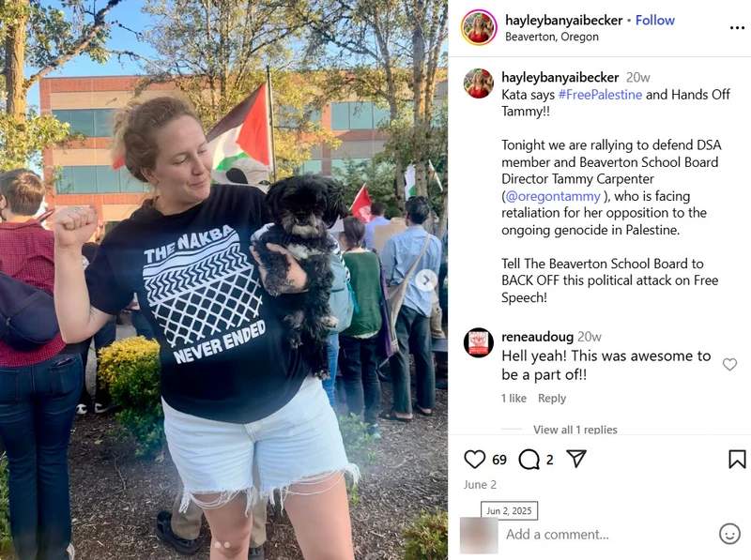The image size is (751, 560).
Task: Open the @oregontammy profile mention
Action: (x=553, y=196)
